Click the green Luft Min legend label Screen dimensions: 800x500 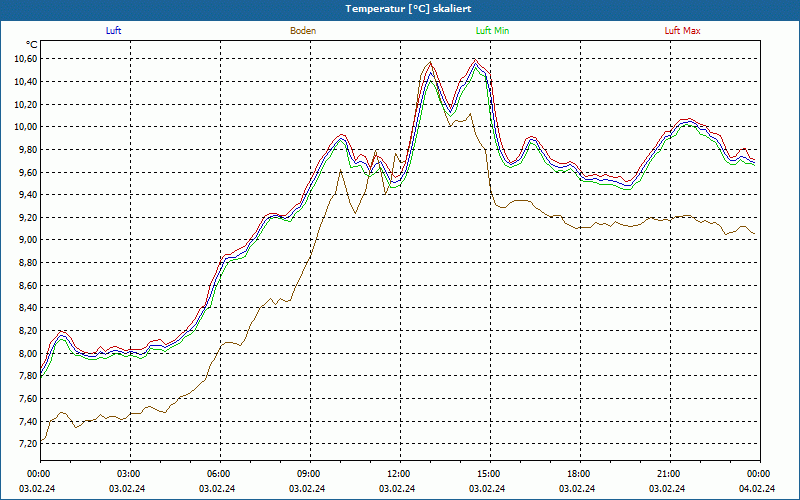pyautogui.click(x=492, y=31)
